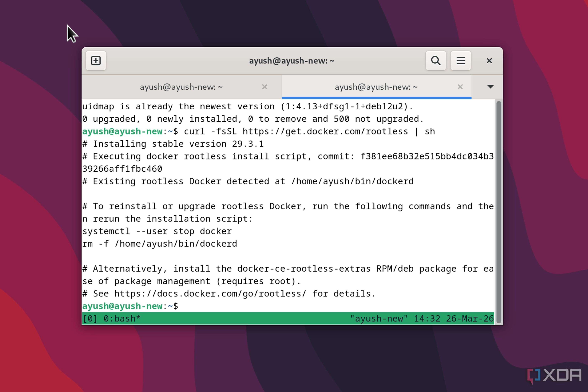Expand the tab list dropdown arrow
The image size is (588, 392).
(491, 87)
